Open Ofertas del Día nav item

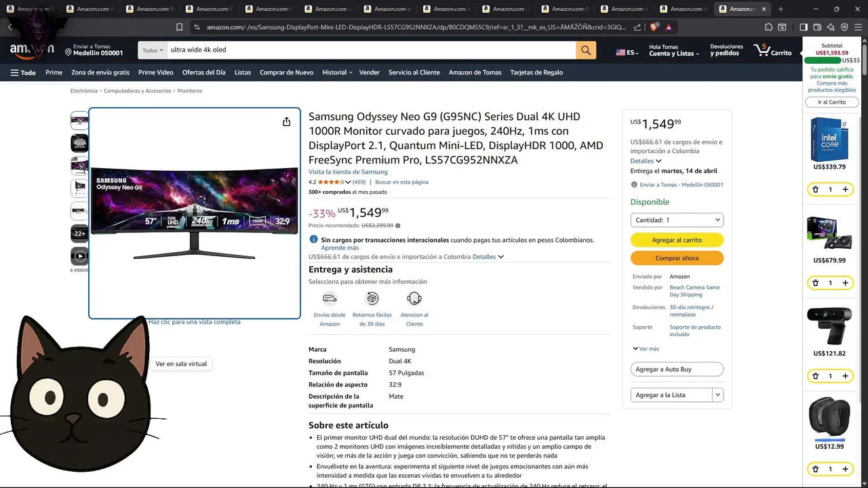[x=204, y=73]
